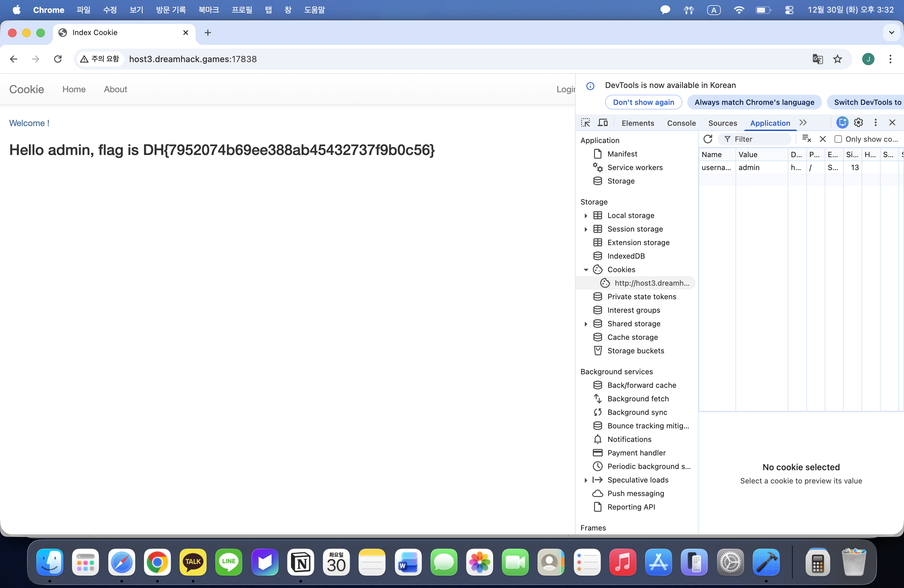Enable Only show cookies with issue checkbox
The width and height of the screenshot is (904, 588).
tap(838, 139)
